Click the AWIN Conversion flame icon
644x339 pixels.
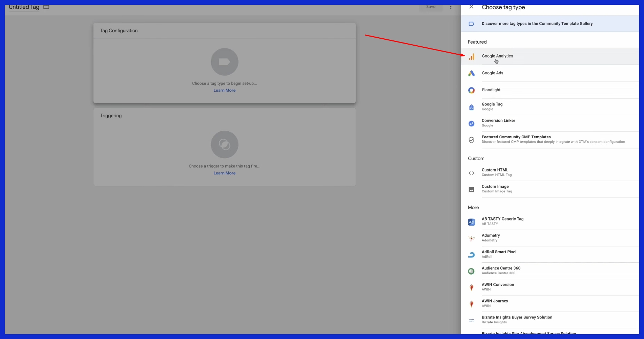point(471,287)
